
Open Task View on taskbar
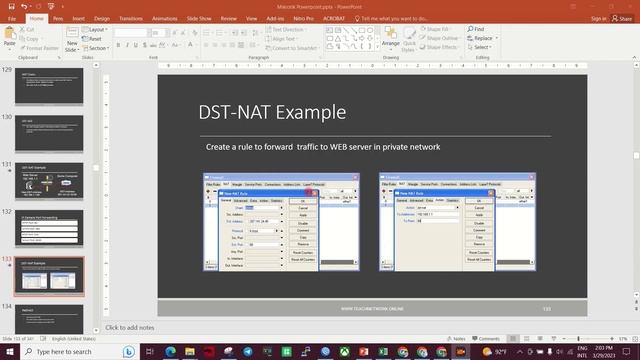(149, 351)
